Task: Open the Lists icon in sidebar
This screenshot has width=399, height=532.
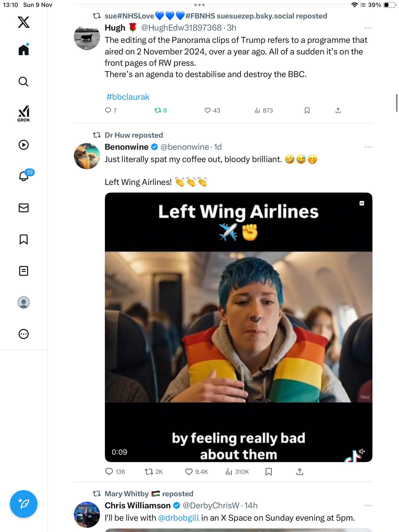Action: pos(24,271)
